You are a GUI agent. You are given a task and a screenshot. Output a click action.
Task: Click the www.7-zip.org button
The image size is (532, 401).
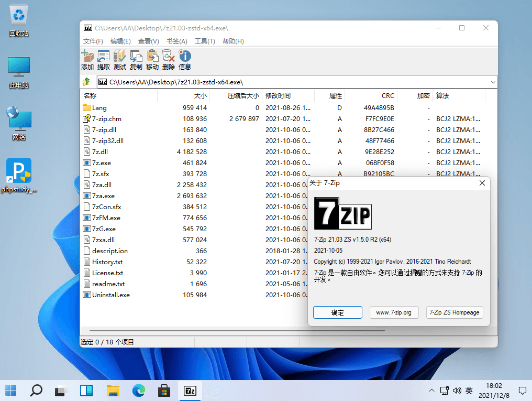click(x=394, y=312)
